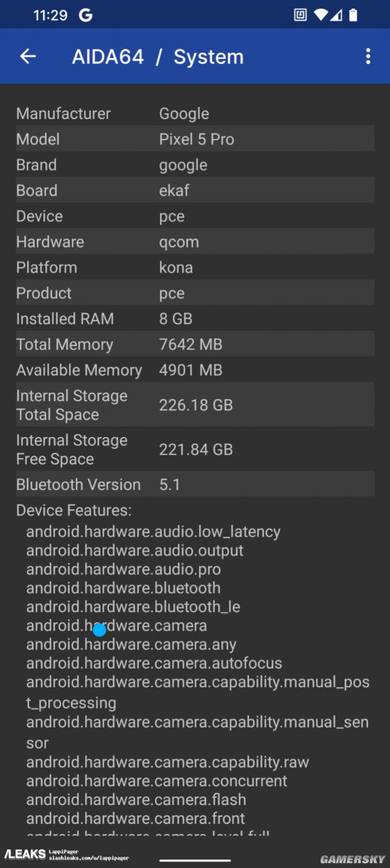Tap the Board ekaf row
390x868 pixels.
[195, 190]
